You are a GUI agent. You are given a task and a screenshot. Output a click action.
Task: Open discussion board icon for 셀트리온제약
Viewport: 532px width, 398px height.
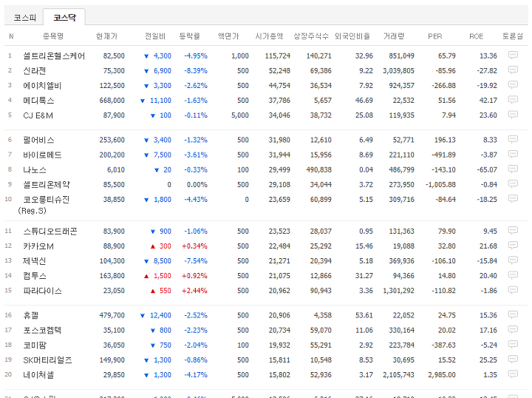pos(513,183)
